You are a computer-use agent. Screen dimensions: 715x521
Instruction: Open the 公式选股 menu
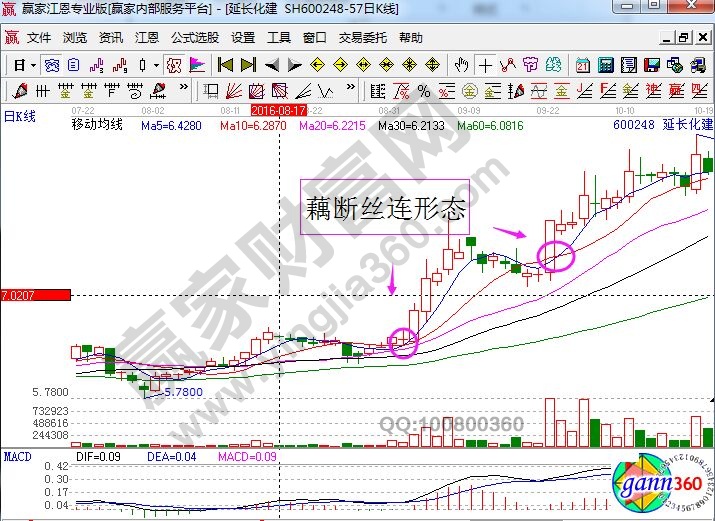[195, 38]
